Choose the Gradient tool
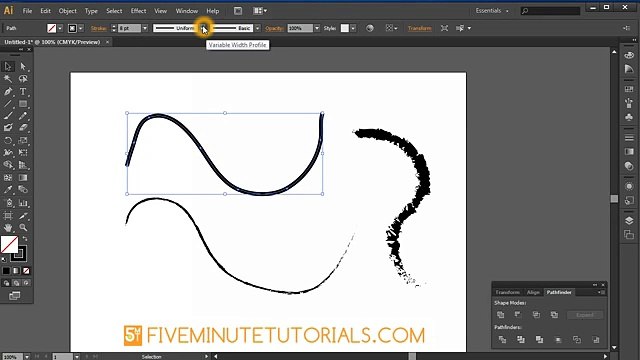640x360 pixels. pyautogui.click(x=23, y=178)
